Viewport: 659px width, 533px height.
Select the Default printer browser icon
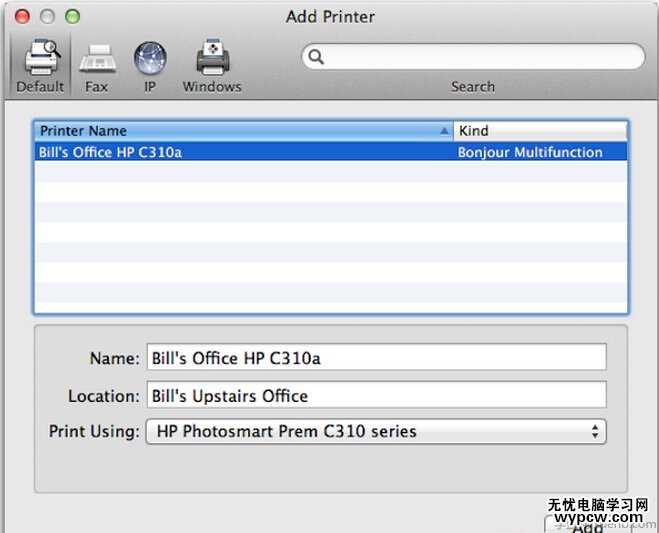40,63
